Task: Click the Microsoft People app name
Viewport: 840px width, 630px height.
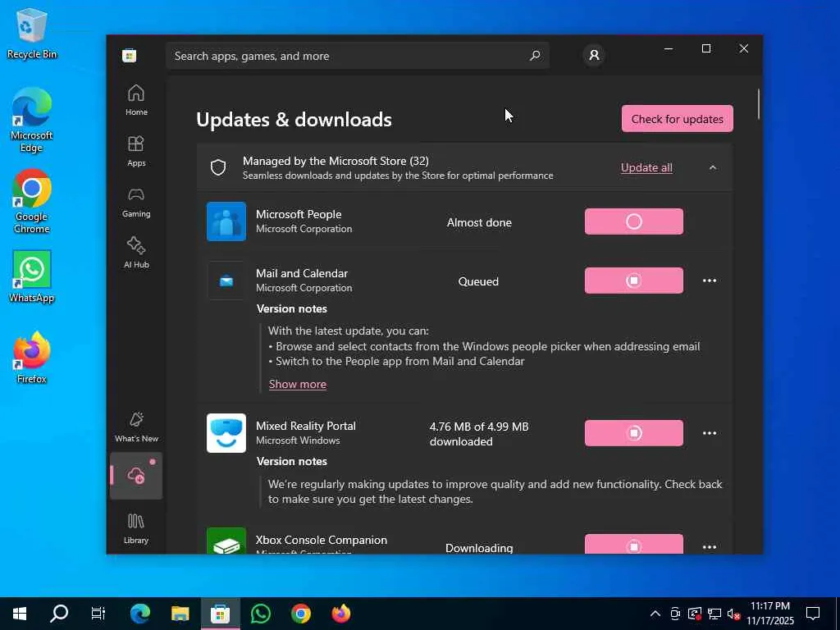Action: pos(299,214)
